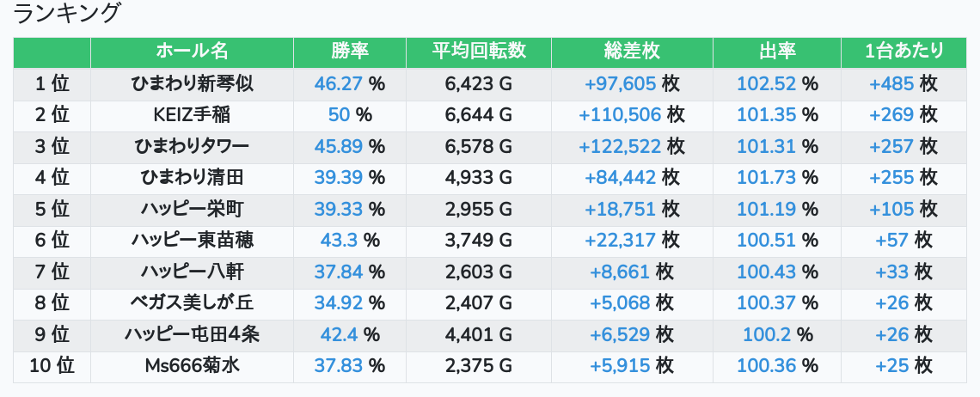Select the ひまわりタワー hall name
This screenshot has width=980, height=397.
[192, 147]
